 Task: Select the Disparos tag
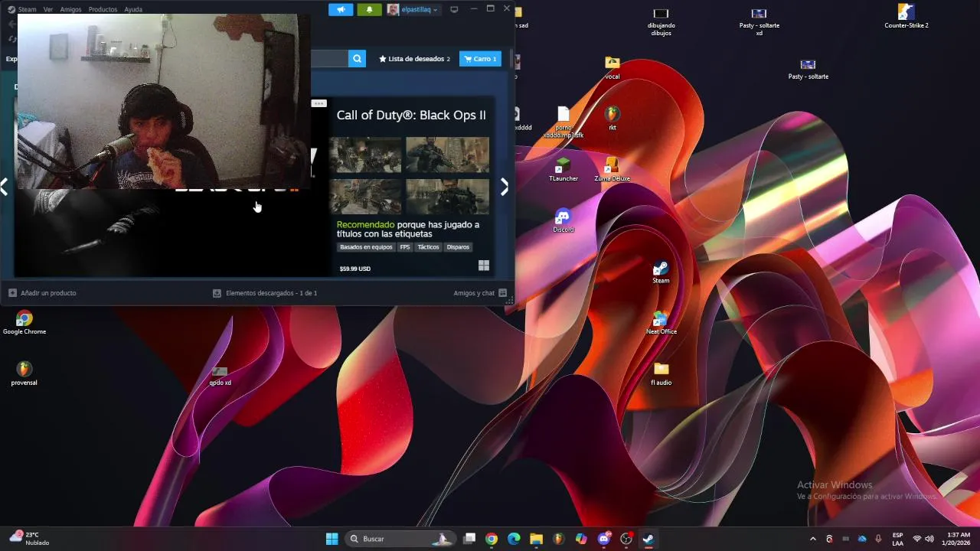(458, 247)
